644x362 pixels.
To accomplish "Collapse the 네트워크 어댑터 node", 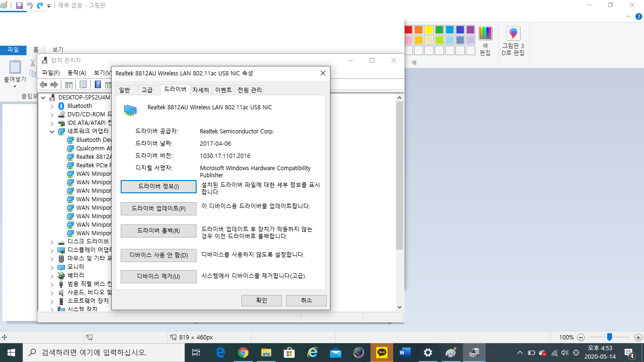I will (x=52, y=132).
